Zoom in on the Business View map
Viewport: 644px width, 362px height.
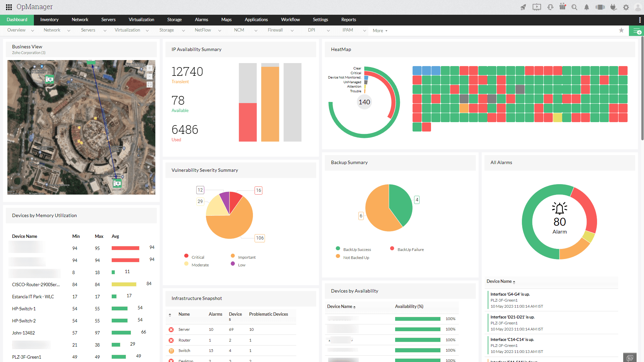point(150,68)
